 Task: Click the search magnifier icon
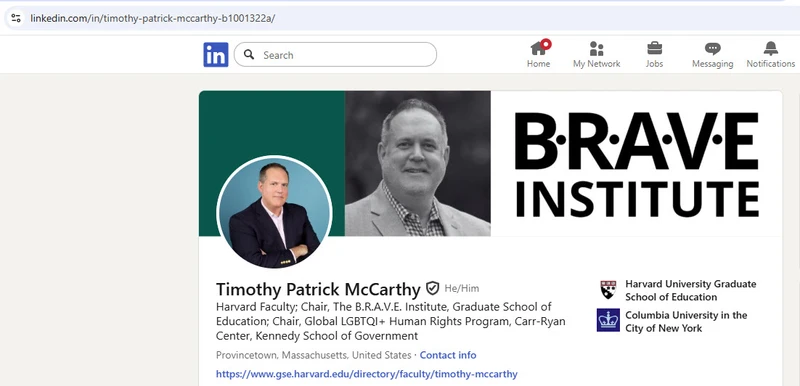click(249, 55)
